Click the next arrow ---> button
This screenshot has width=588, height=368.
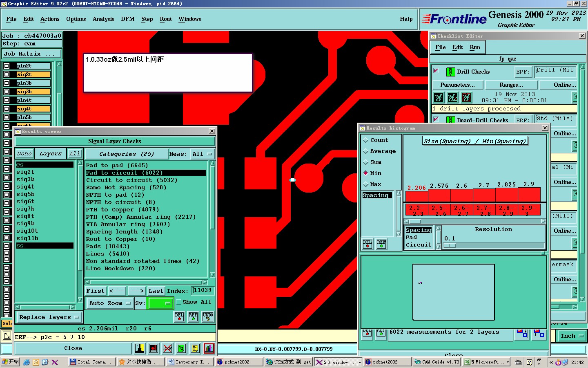136,291
